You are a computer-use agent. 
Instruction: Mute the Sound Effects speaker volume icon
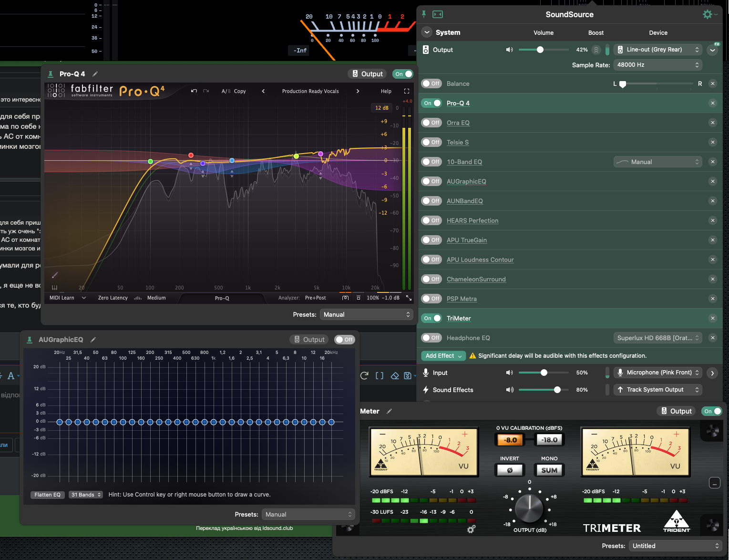[x=510, y=390]
